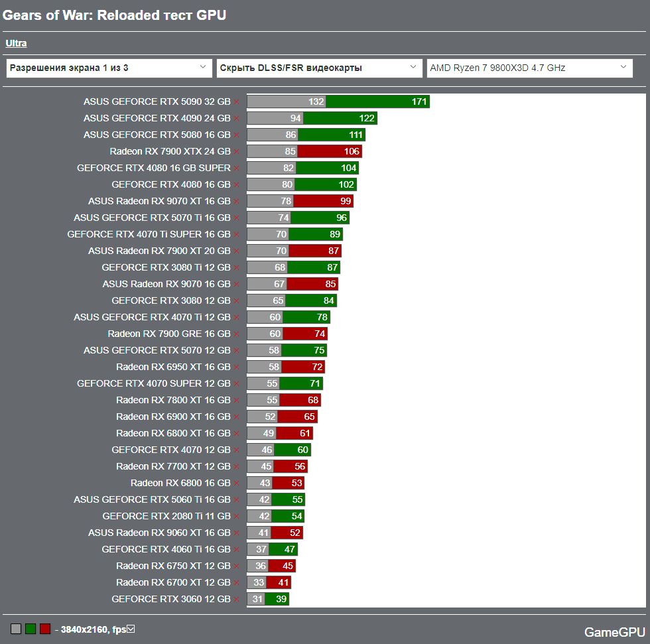
Task: Click the 99 value on the RX 9070 XT bar
Action: pos(346,201)
